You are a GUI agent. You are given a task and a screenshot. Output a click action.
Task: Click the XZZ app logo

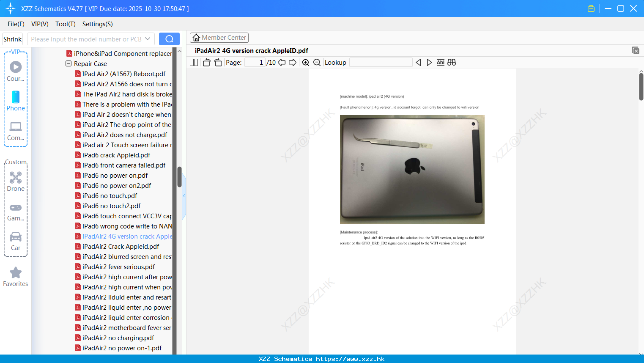11,8
